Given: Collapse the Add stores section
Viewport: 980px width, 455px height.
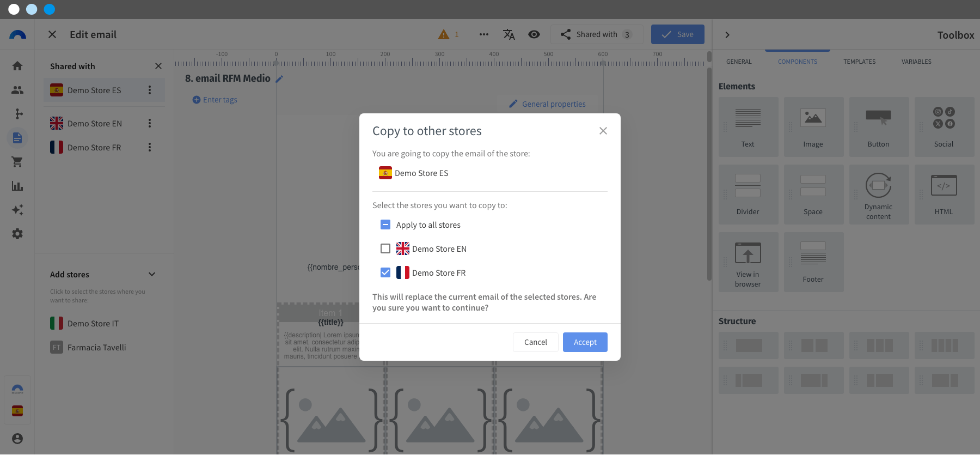Looking at the screenshot, I should click(152, 274).
